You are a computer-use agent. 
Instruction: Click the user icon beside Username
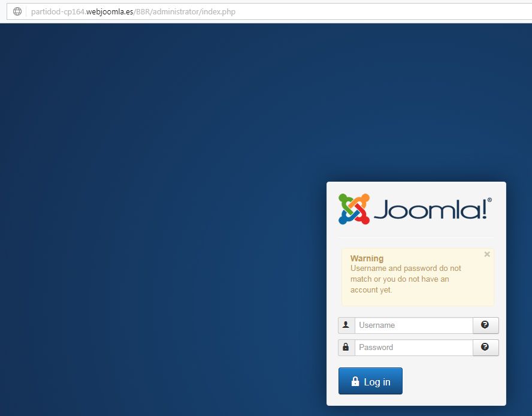tap(346, 325)
